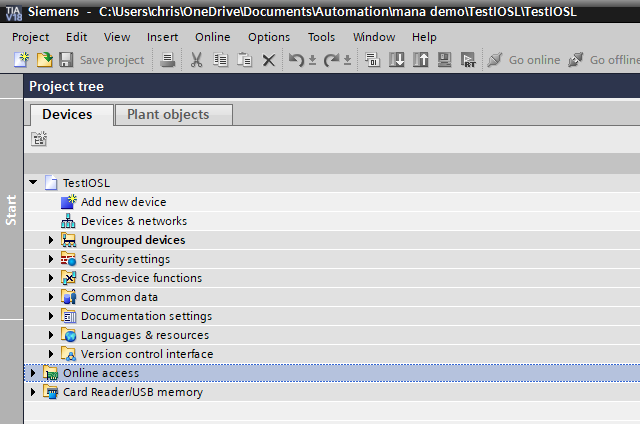Open the View menu

[117, 37]
